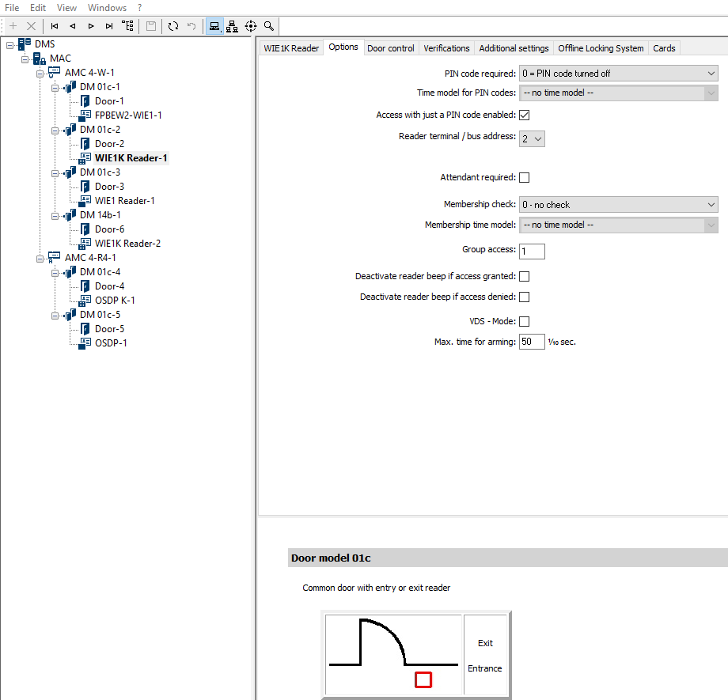
Task: Click the red reader square in door diagram
Action: [423, 679]
